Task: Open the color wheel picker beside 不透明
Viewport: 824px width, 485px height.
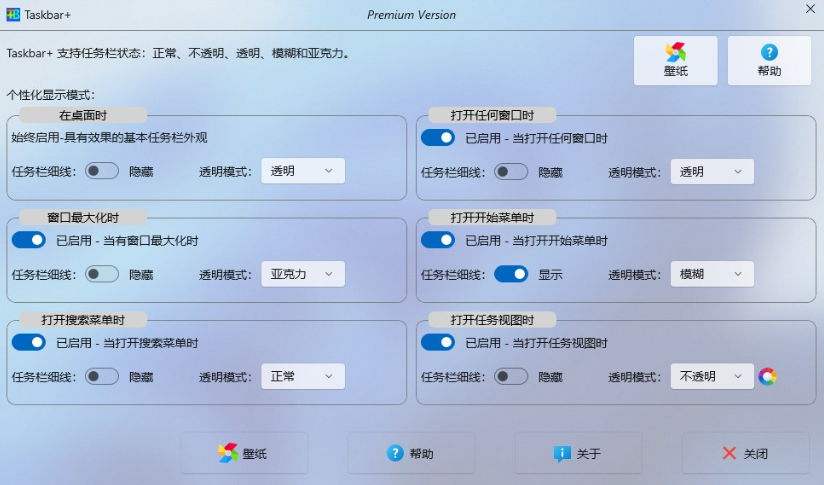Action: tap(767, 376)
